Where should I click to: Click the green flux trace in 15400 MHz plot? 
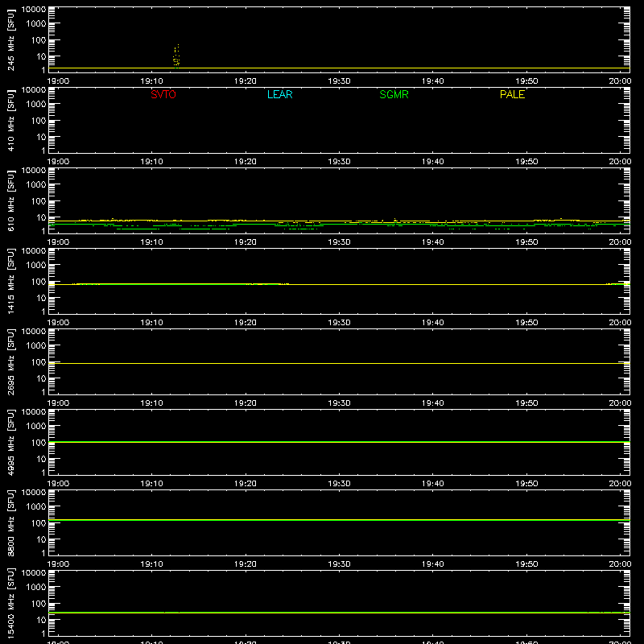tap(339, 613)
